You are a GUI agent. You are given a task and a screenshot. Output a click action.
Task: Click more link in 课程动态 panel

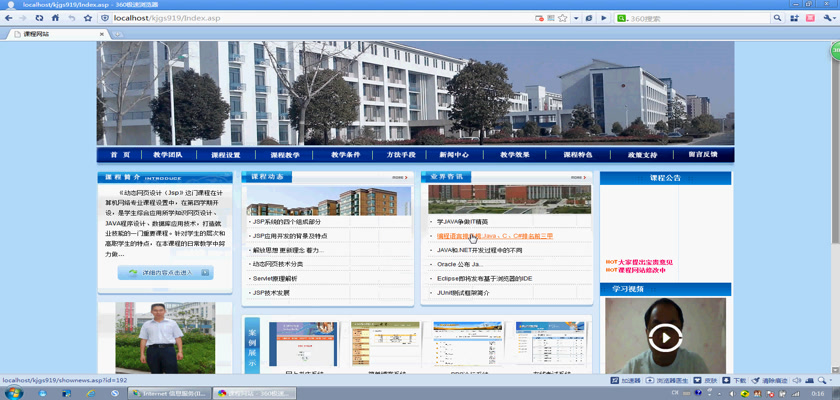(400, 178)
